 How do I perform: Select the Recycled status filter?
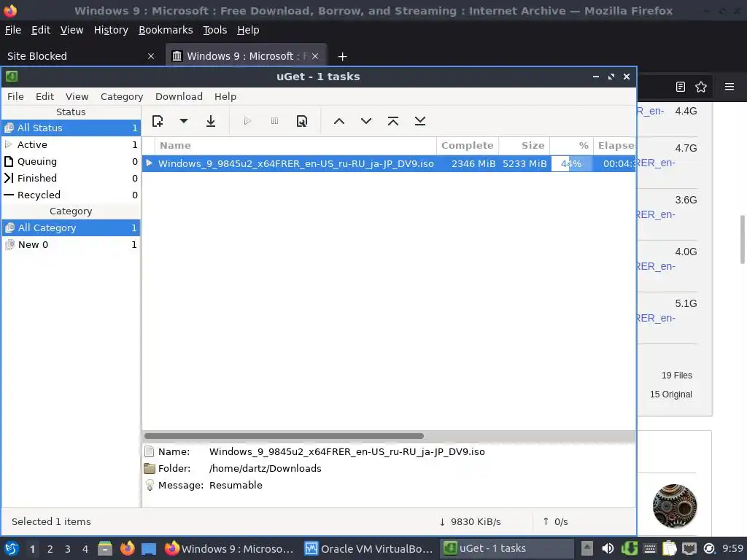coord(71,195)
